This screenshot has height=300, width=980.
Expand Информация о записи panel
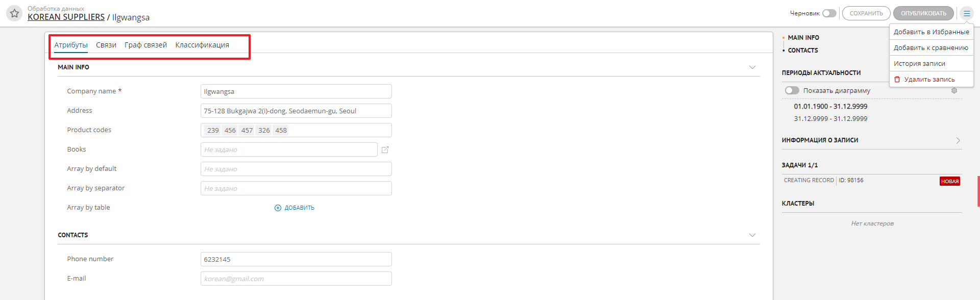pyautogui.click(x=958, y=140)
